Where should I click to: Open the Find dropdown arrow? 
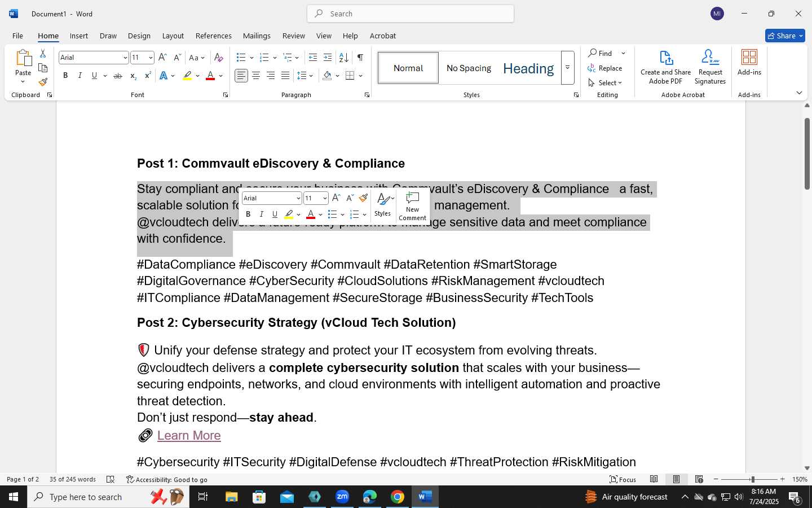tap(623, 53)
